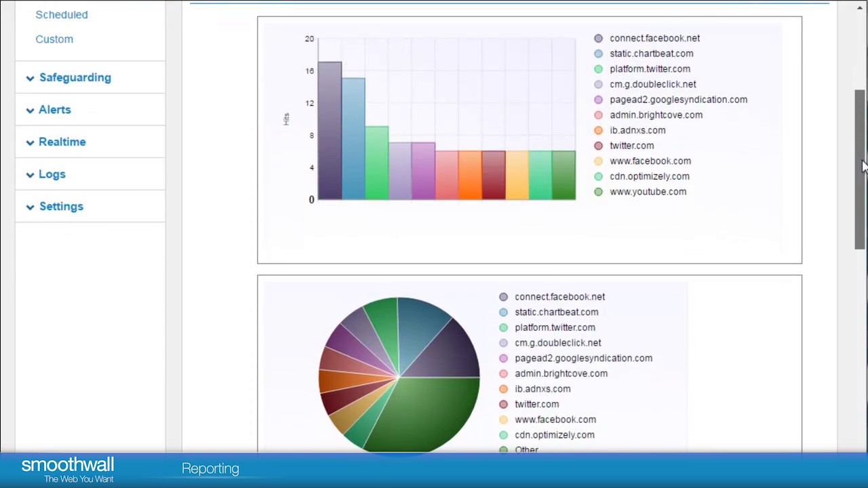Click platform.twitter.com pie chart legend swatch
The height and width of the screenshot is (488, 868).
[x=503, y=327]
